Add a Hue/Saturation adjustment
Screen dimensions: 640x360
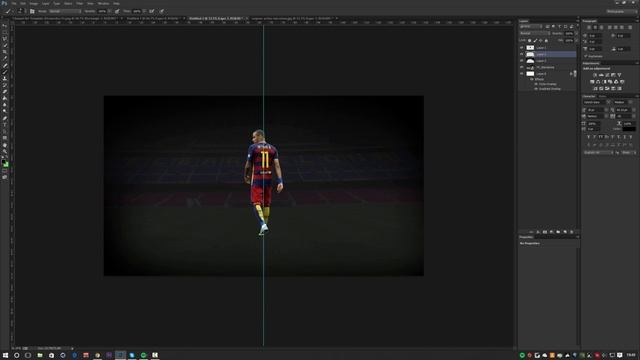(x=592, y=82)
